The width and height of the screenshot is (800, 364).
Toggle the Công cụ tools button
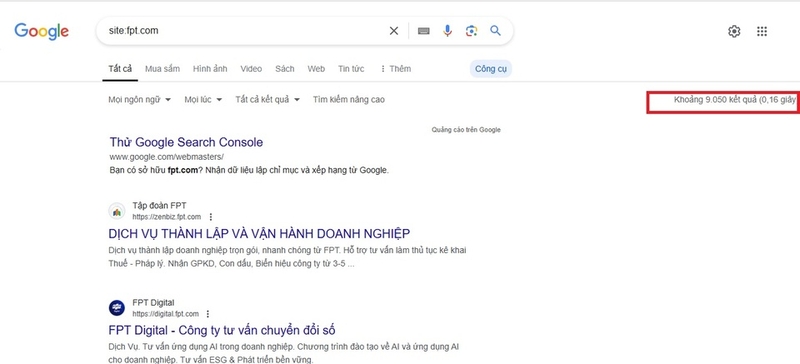click(x=491, y=69)
